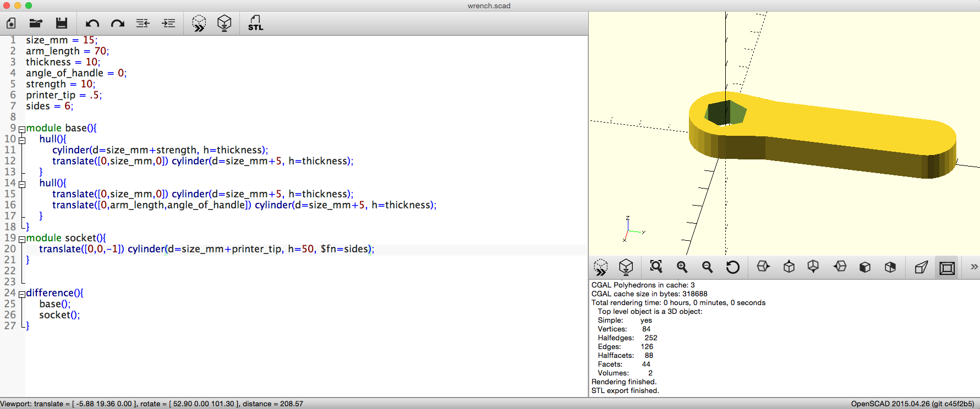This screenshot has width=980, height=409.
Task: Preview the model from the viewer toolbar
Action: (x=600, y=267)
